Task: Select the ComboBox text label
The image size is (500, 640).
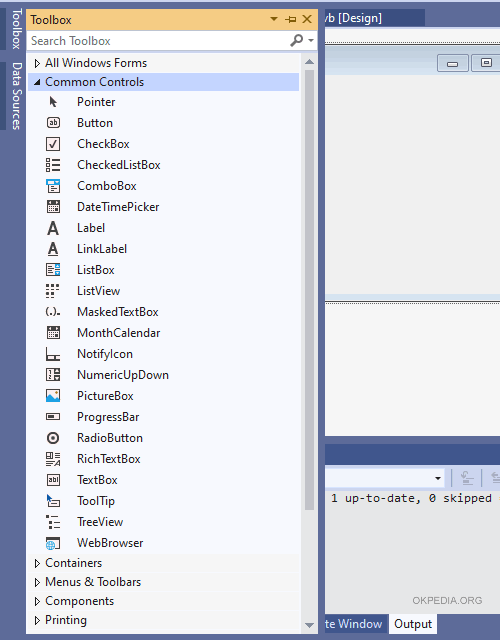Action: (107, 186)
